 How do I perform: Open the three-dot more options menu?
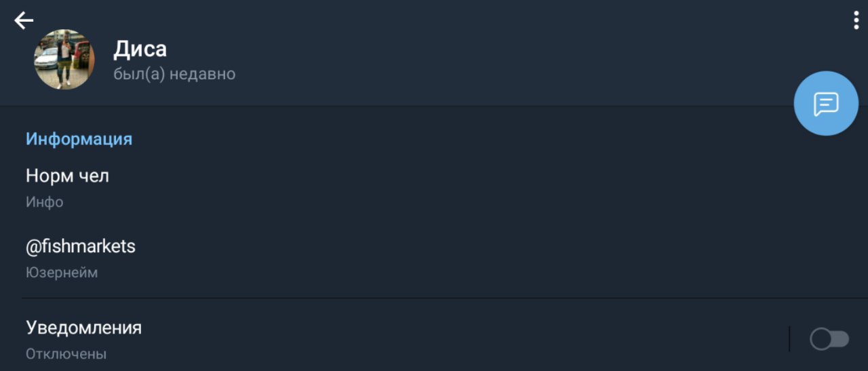[x=856, y=20]
